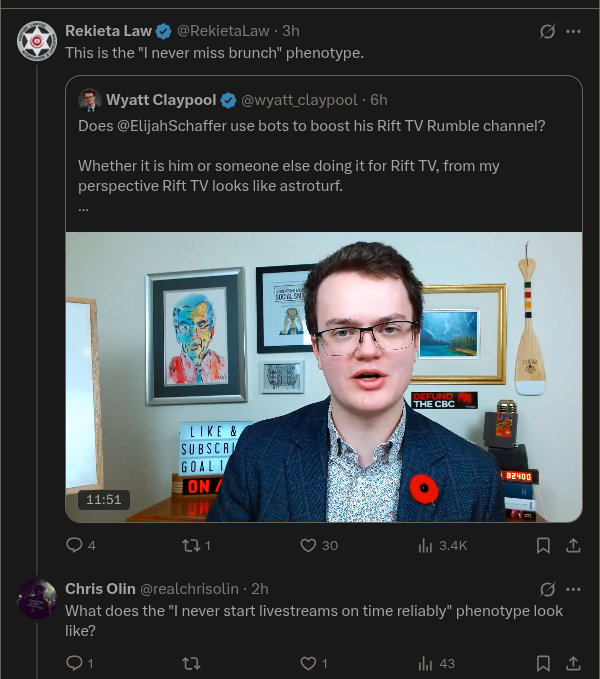This screenshot has height=679, width=600.
Task: Open the more options menu on Rekieta Law's post
Action: (x=573, y=31)
